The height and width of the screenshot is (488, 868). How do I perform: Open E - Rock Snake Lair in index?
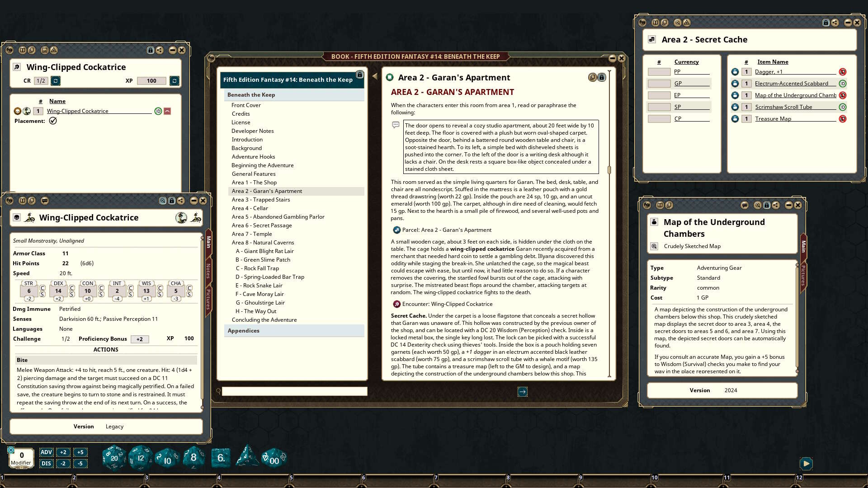259,286
